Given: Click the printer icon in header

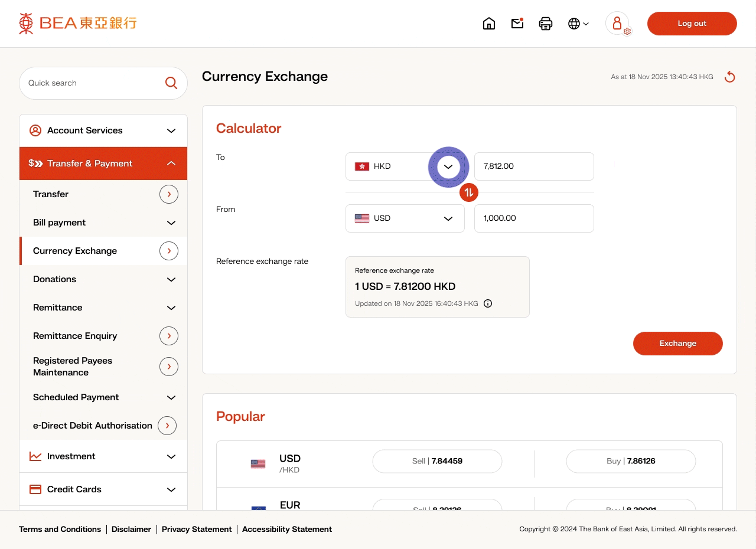Looking at the screenshot, I should [546, 24].
